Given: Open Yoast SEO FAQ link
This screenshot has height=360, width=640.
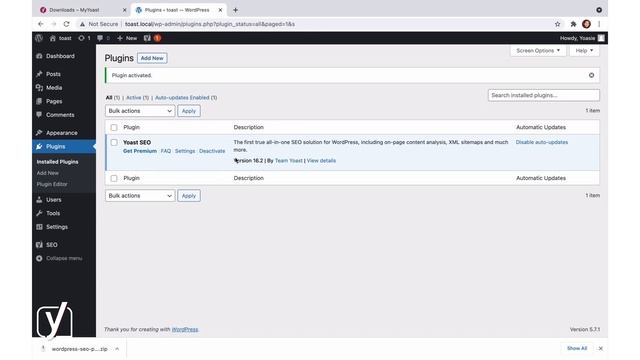Looking at the screenshot, I should (x=165, y=151).
